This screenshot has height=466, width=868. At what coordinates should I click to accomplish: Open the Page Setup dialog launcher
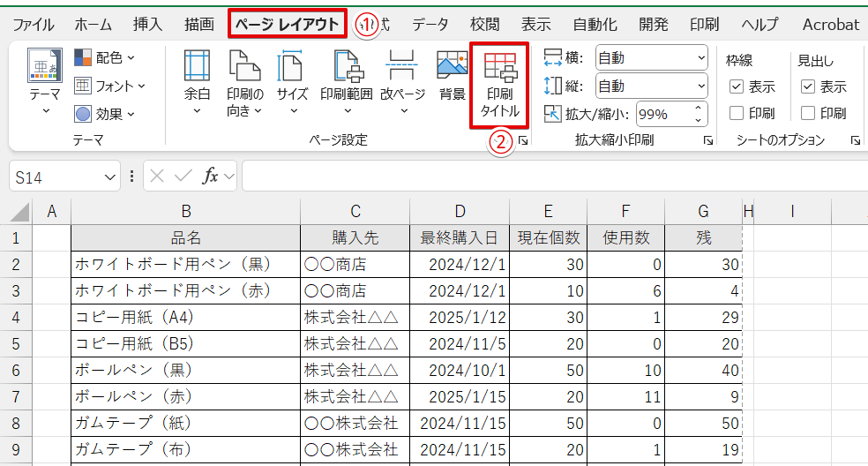pyautogui.click(x=522, y=141)
